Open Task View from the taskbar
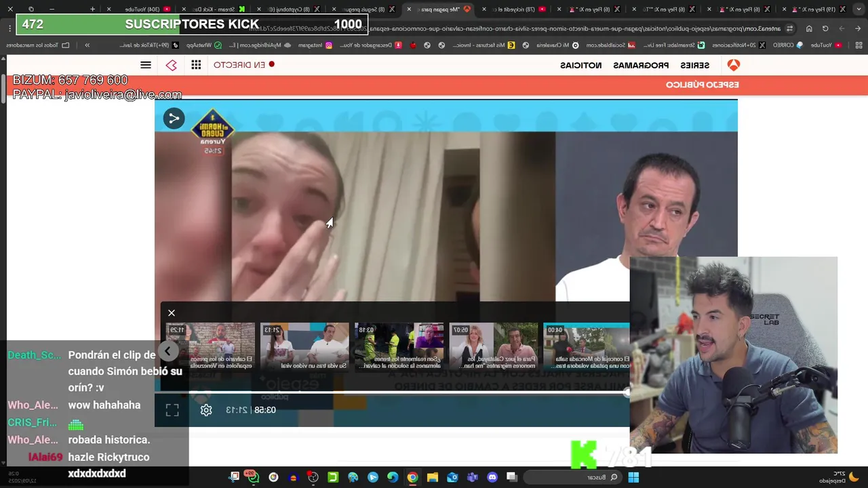Viewport: 868px width, 488px height. click(x=512, y=477)
